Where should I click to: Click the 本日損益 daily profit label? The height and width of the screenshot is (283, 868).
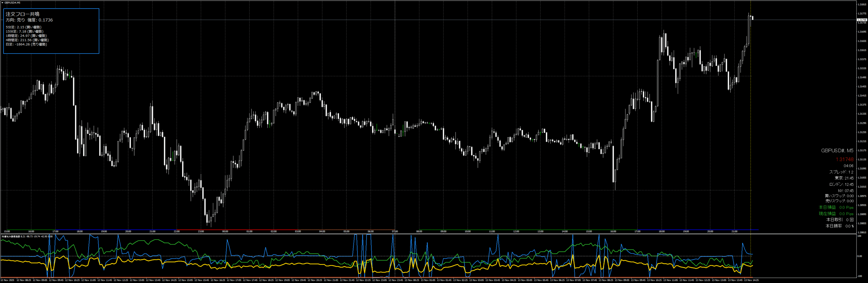[x=827, y=207]
